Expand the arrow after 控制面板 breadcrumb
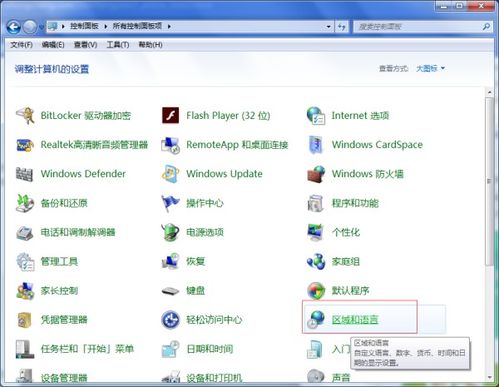499x387 pixels. click(106, 26)
